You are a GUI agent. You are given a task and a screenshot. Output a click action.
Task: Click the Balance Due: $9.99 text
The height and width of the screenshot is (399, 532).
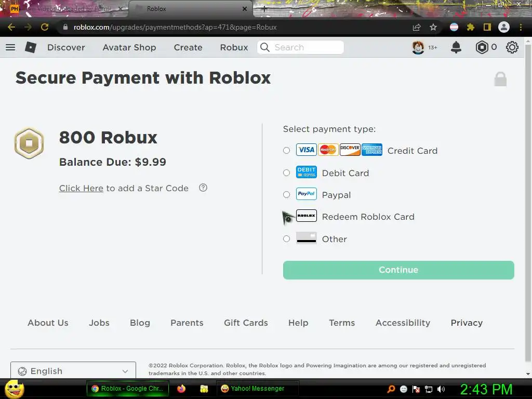(113, 162)
